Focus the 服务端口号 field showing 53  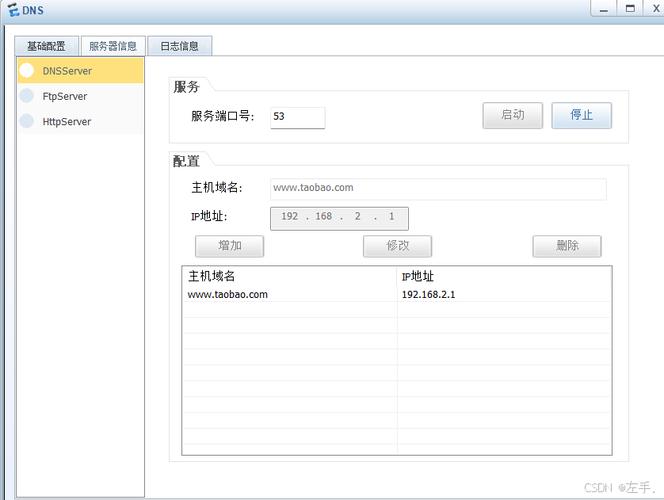coord(298,117)
